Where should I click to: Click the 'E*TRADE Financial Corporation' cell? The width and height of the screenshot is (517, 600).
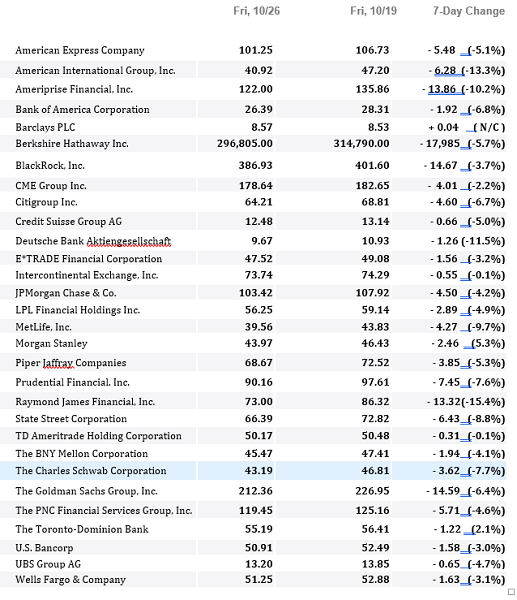click(x=89, y=259)
